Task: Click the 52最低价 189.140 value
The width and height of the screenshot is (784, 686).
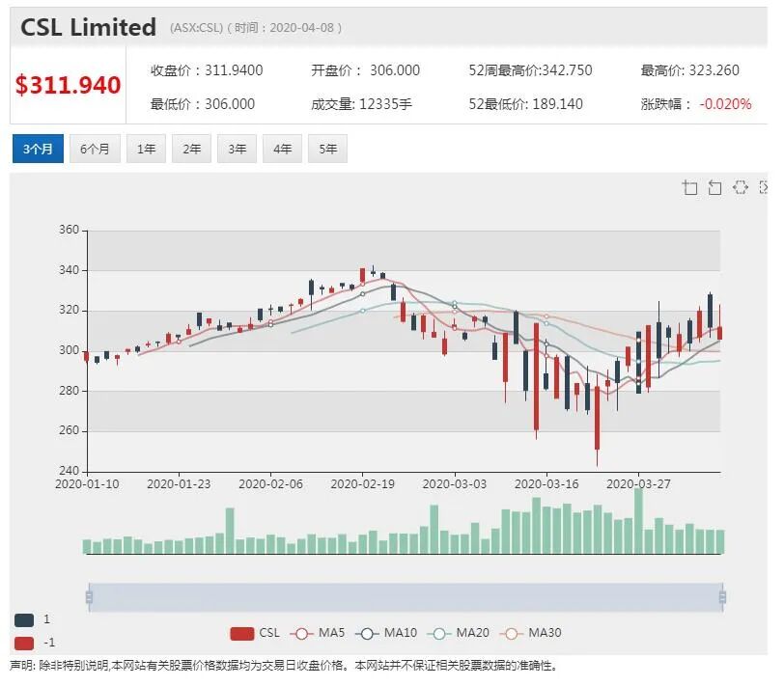Action: point(525,104)
